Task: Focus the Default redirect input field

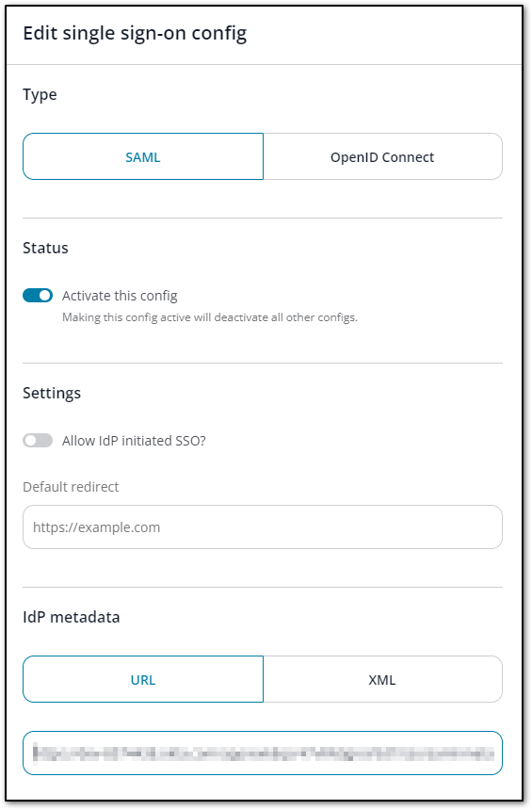Action: (263, 526)
